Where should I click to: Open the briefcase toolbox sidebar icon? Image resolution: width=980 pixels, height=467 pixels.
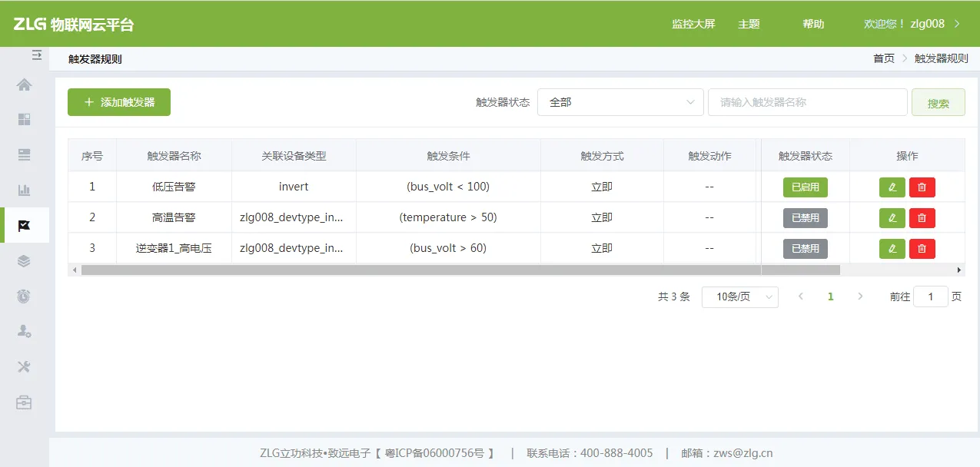[x=24, y=402]
